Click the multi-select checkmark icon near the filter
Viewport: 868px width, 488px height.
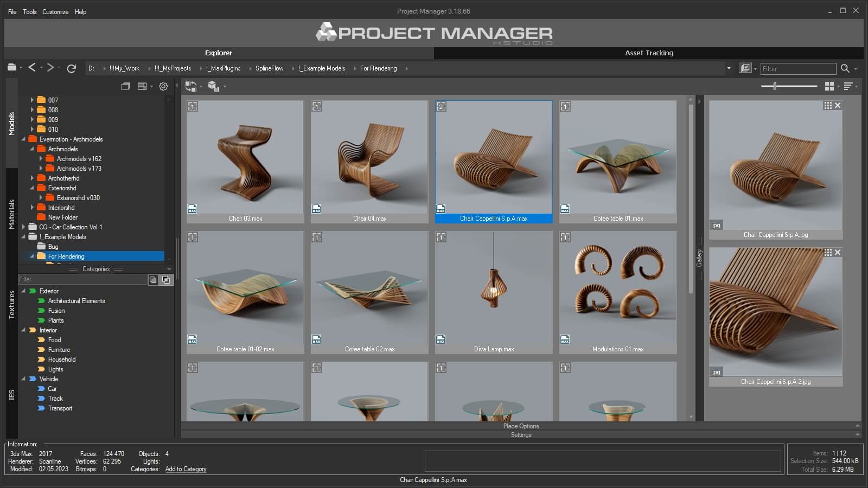tap(745, 68)
